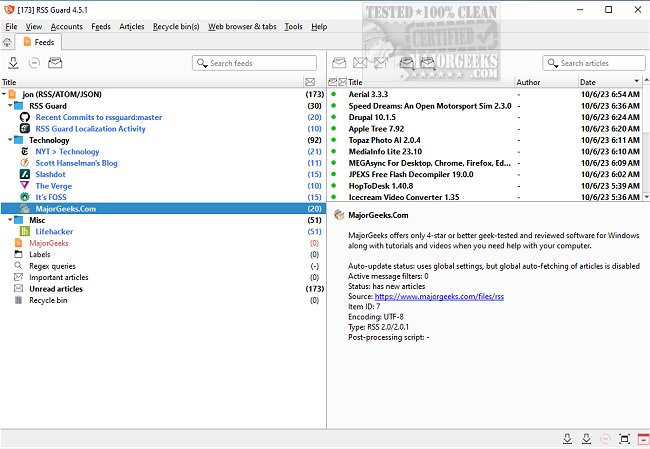
Task: Select Scott Hanselman's Blog feed icon
Action: click(25, 163)
